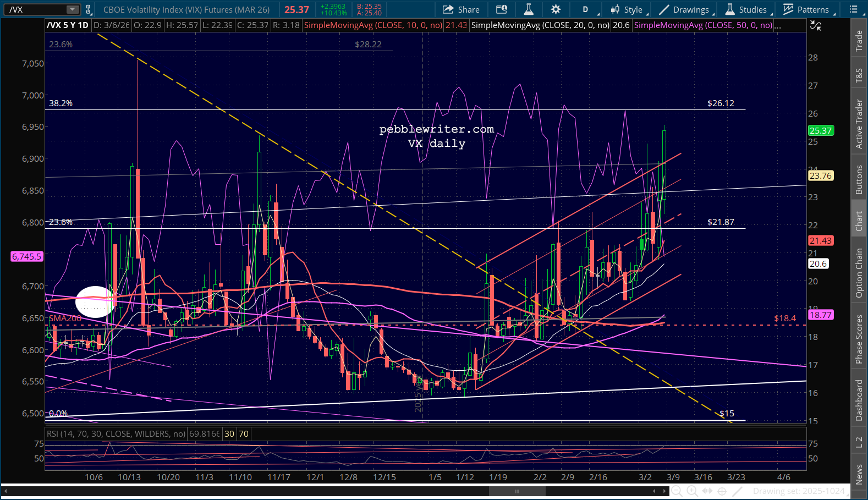Click the 3/9 date on time axis

tap(673, 477)
